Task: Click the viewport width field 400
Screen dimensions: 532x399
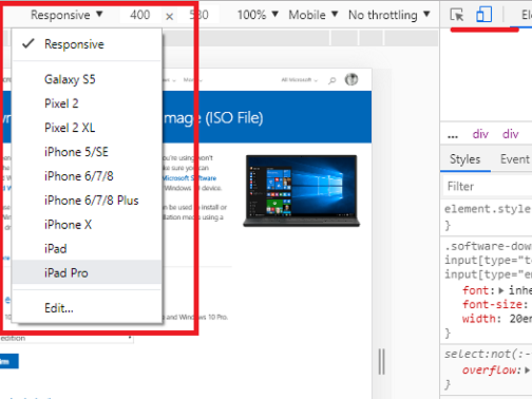Action: pyautogui.click(x=140, y=15)
